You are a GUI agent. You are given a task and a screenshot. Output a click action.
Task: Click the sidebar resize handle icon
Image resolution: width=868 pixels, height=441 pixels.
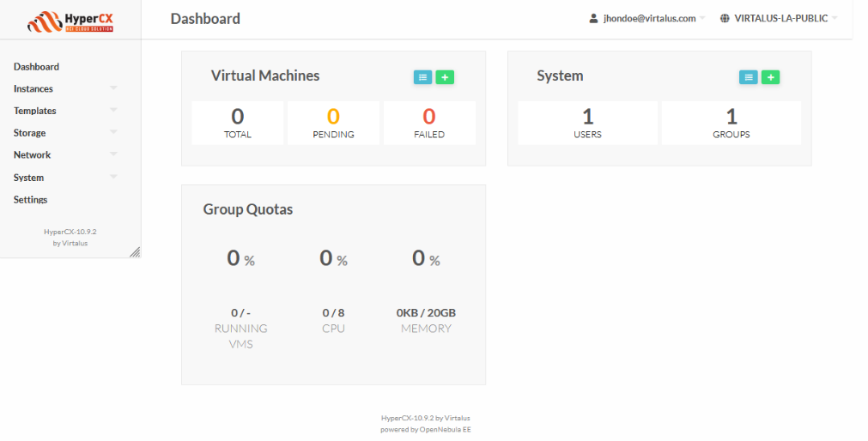point(135,251)
